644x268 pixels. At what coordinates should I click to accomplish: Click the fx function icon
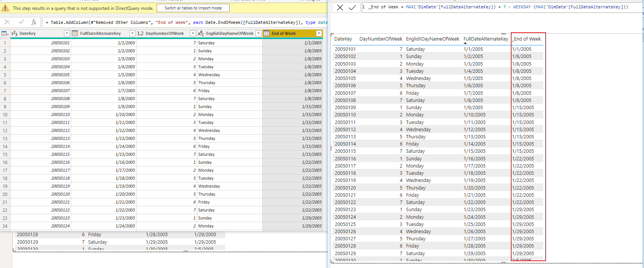pyautogui.click(x=34, y=22)
